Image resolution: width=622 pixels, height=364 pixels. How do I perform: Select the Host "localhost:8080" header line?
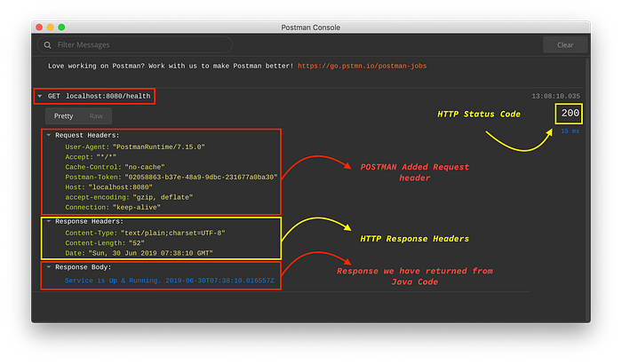coord(108,187)
